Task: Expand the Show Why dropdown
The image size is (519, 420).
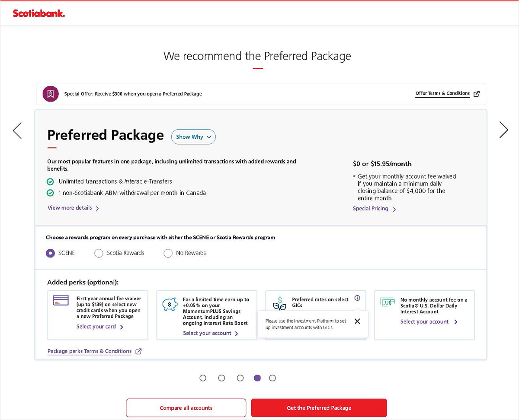Action: pyautogui.click(x=193, y=137)
